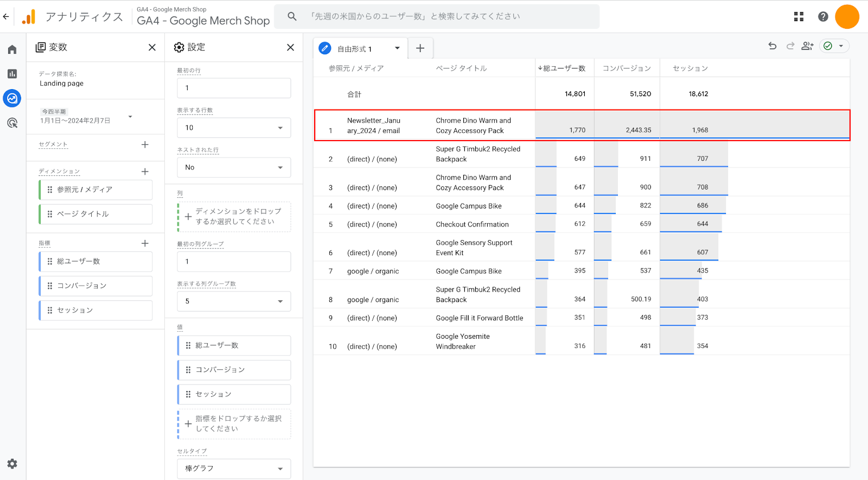The height and width of the screenshot is (480, 868).
Task: Click the 指標をドロップするか選択 drop zone
Action: pyautogui.click(x=234, y=424)
